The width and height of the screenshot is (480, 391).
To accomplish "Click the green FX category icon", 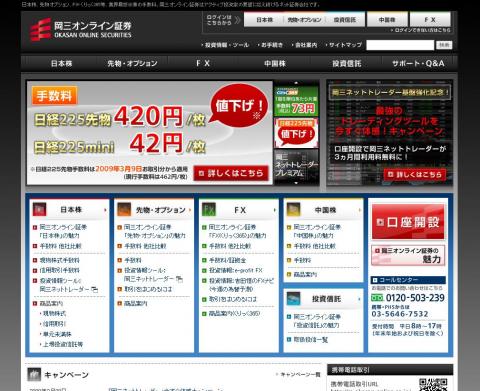I will pos(209,209).
